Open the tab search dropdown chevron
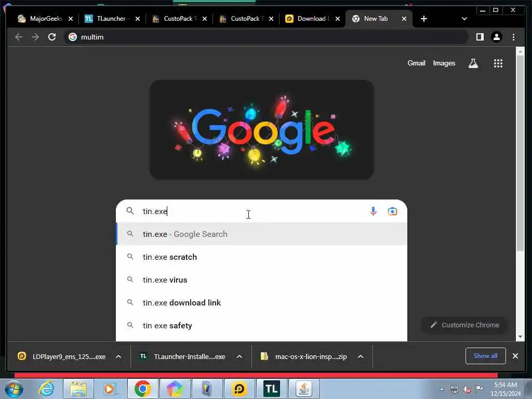532x399 pixels. coord(464,19)
